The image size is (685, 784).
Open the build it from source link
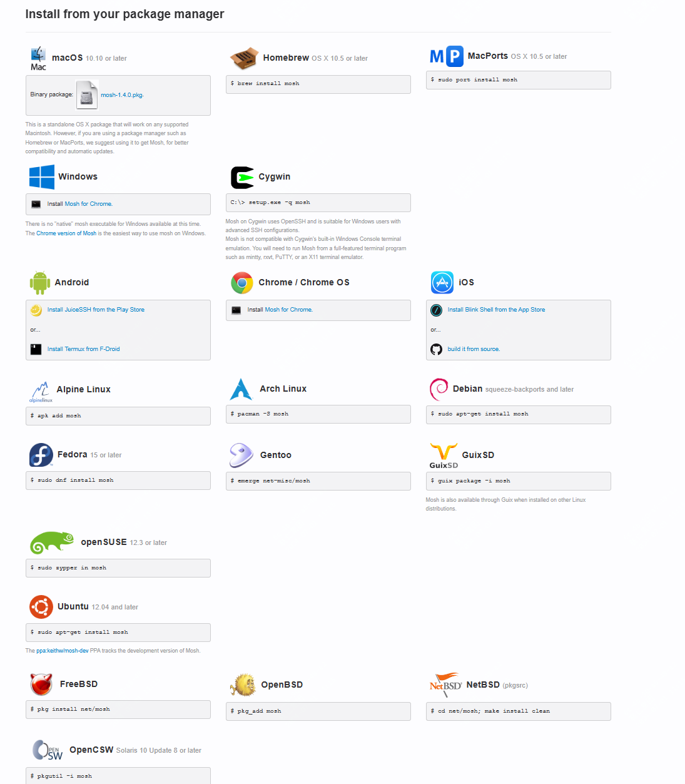[x=474, y=349]
